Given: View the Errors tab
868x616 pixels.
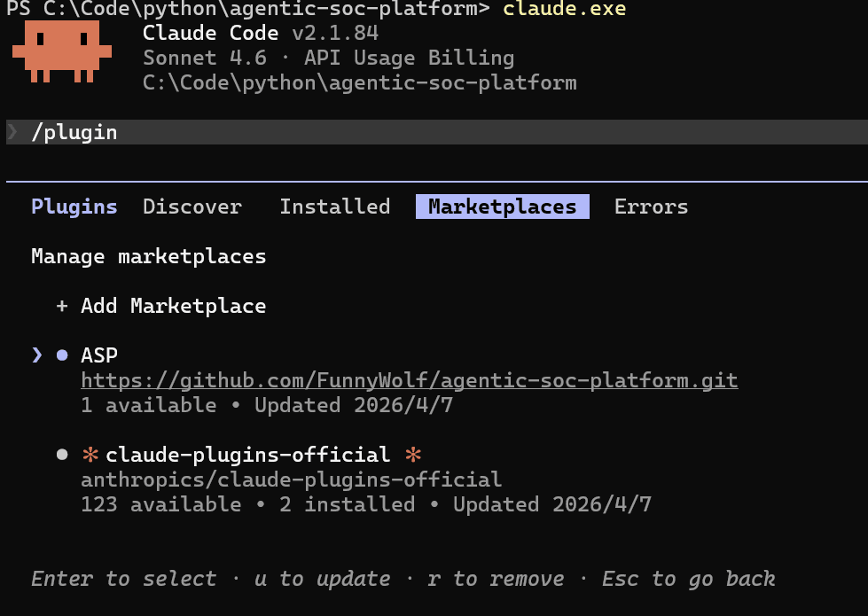Looking at the screenshot, I should tap(651, 206).
